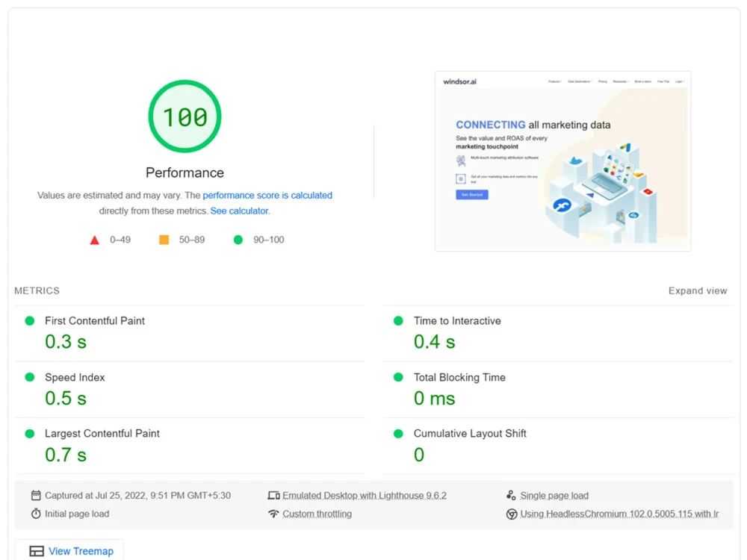This screenshot has width=747, height=560.
Task: Click the Total Blocking Time green status dot
Action: coord(398,377)
